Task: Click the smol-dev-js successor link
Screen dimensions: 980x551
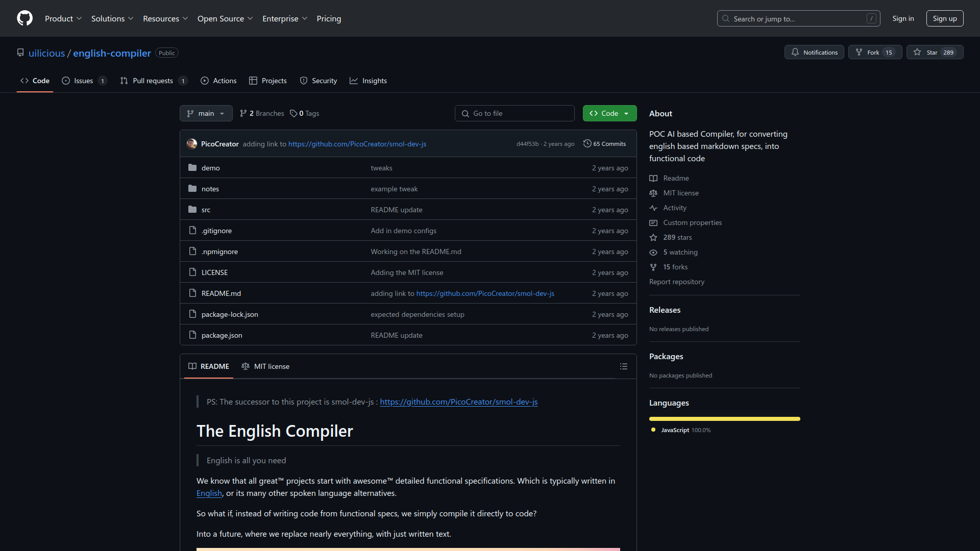Action: pyautogui.click(x=459, y=402)
